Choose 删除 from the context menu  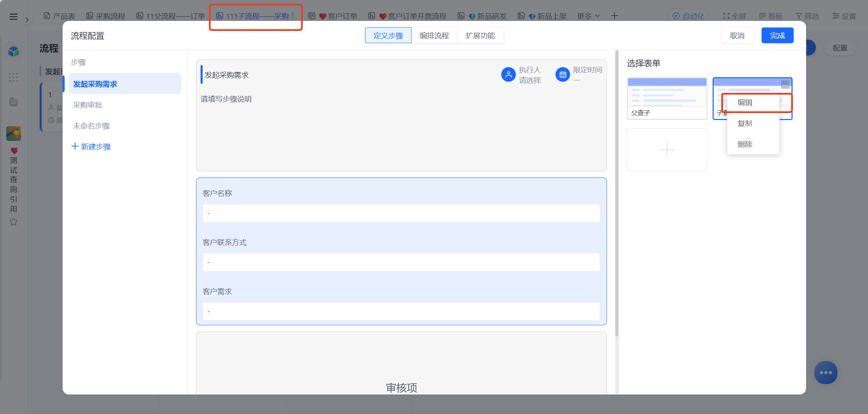pyautogui.click(x=753, y=144)
